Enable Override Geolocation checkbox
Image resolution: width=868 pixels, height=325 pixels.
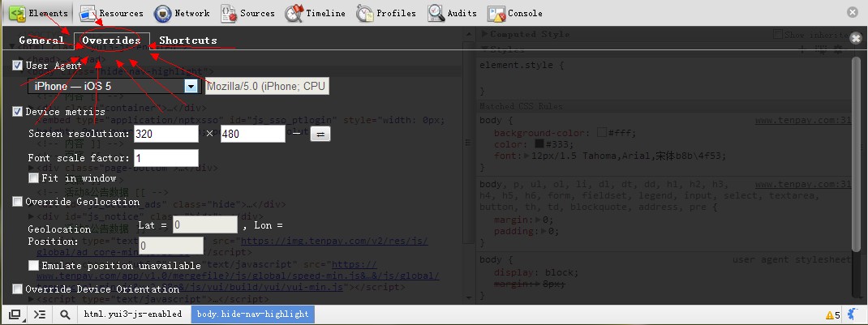(18, 201)
